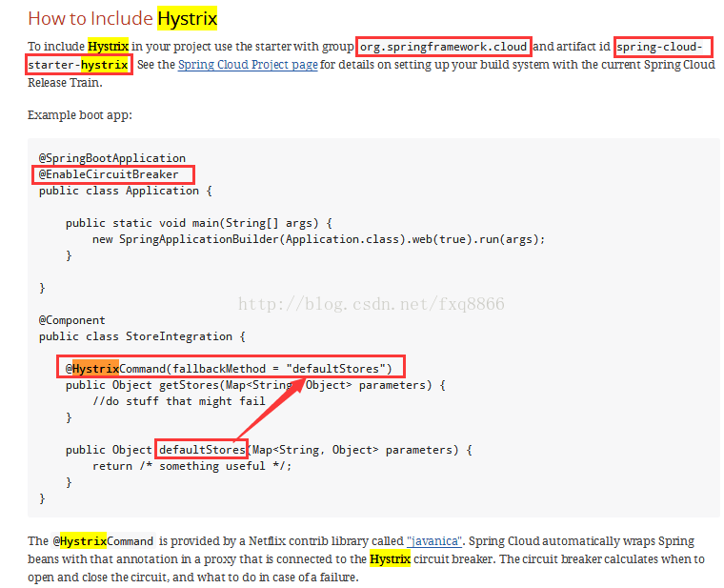This screenshot has height=588, width=724.
Task: Click the "Example boot app:" text
Action: (80, 115)
